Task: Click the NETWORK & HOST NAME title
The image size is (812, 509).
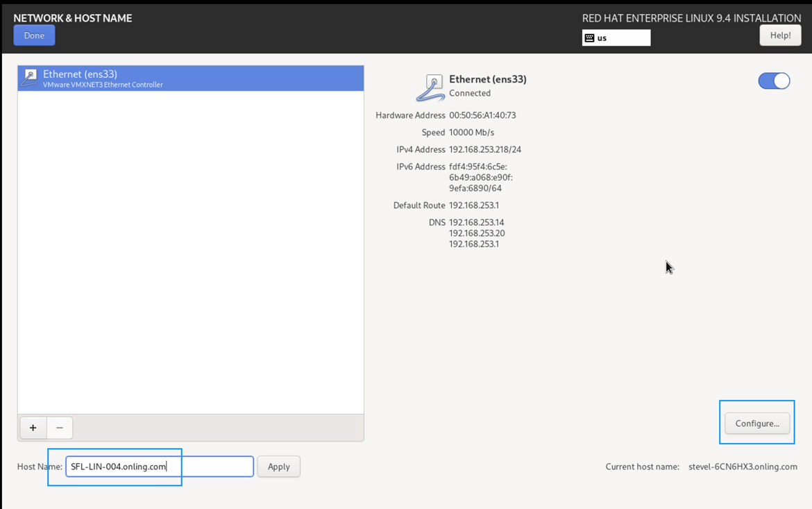Action: pyautogui.click(x=72, y=18)
